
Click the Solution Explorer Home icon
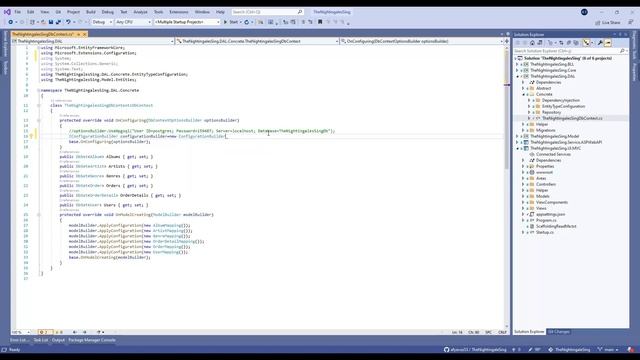(x=532, y=43)
